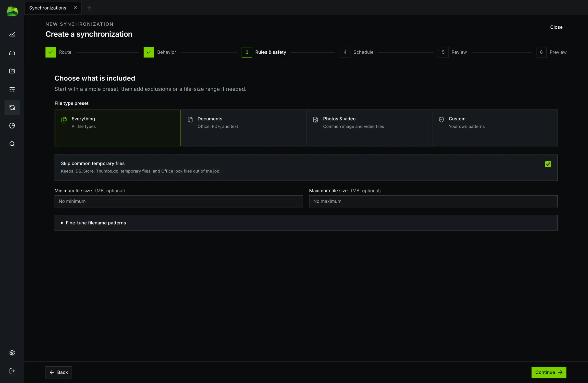Viewport: 588px width, 383px height.
Task: Uncheck Skip common temporary files
Action: pyautogui.click(x=548, y=164)
